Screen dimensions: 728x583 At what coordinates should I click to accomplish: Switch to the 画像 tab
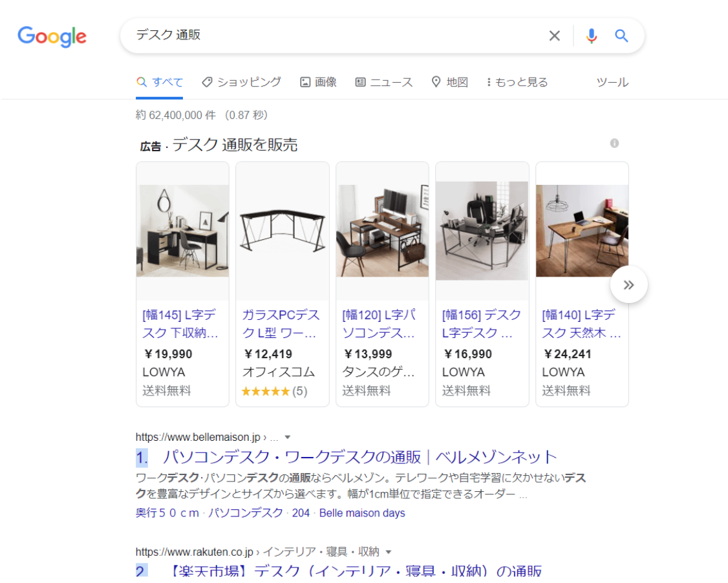tap(319, 82)
